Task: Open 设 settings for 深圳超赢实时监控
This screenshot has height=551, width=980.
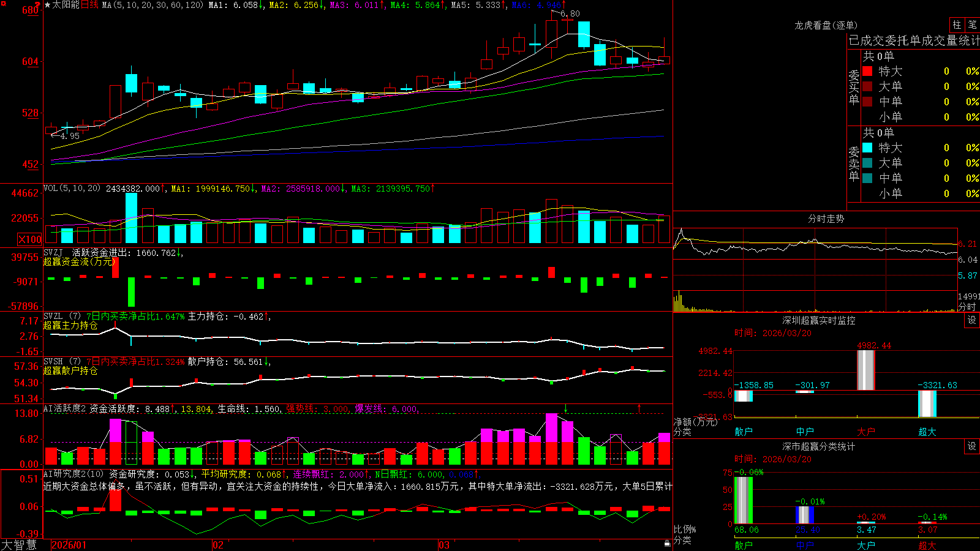Action: click(x=972, y=320)
